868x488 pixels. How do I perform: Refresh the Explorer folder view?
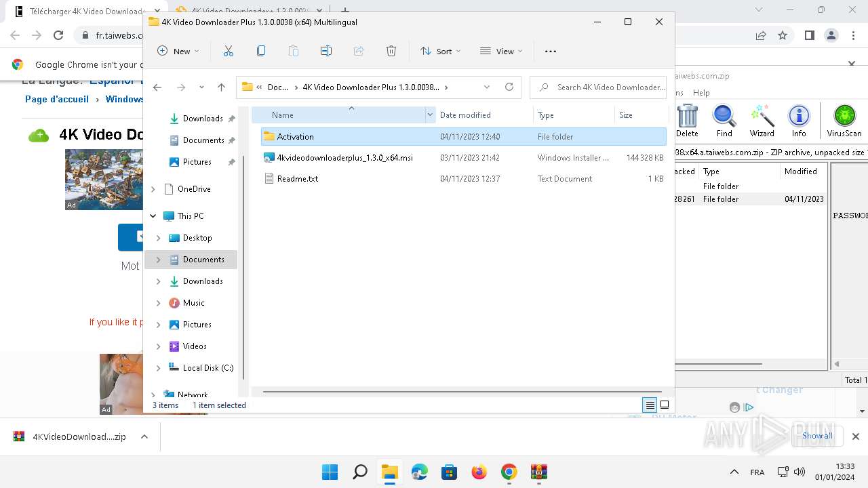[509, 87]
